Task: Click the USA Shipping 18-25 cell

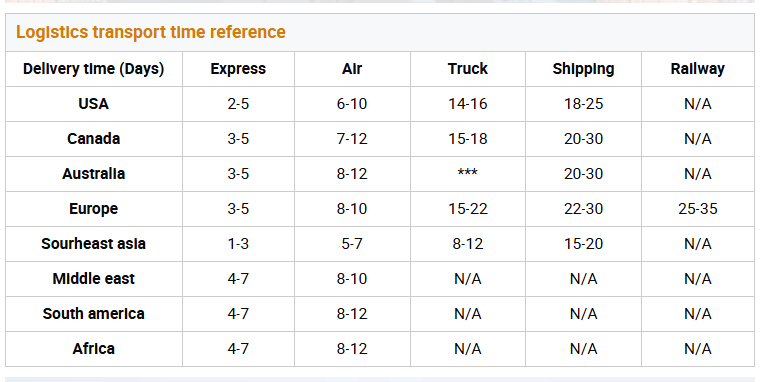Action: (583, 104)
